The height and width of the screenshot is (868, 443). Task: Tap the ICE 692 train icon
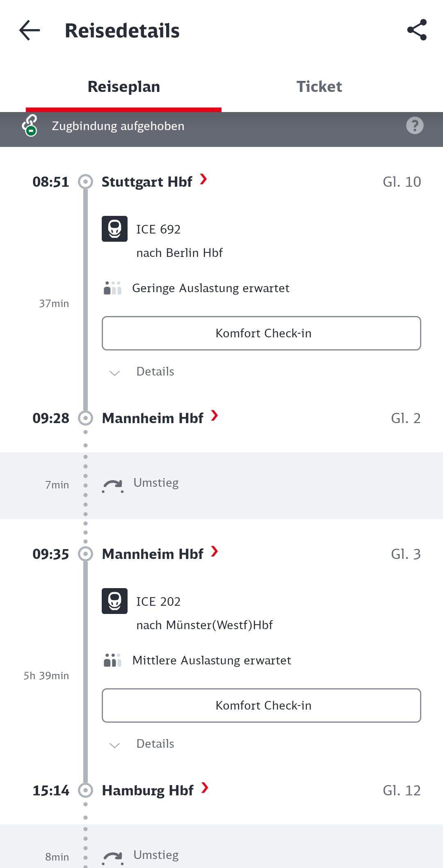tap(114, 230)
